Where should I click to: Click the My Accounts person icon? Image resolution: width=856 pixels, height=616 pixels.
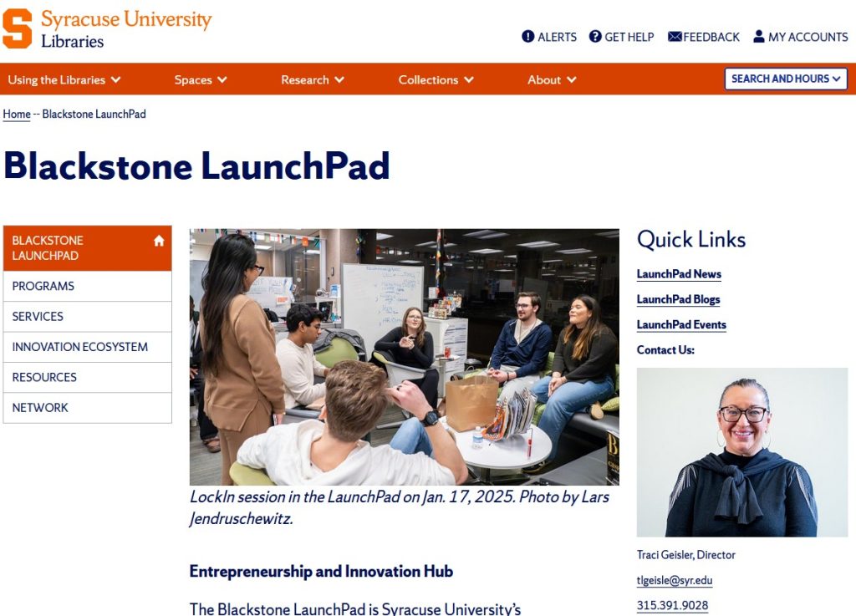(759, 37)
